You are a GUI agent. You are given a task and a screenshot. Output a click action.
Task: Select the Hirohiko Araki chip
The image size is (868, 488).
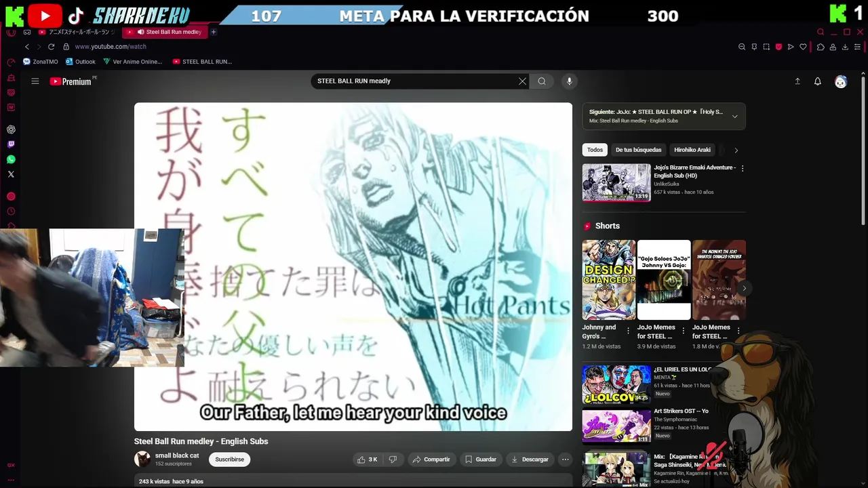[x=692, y=150]
